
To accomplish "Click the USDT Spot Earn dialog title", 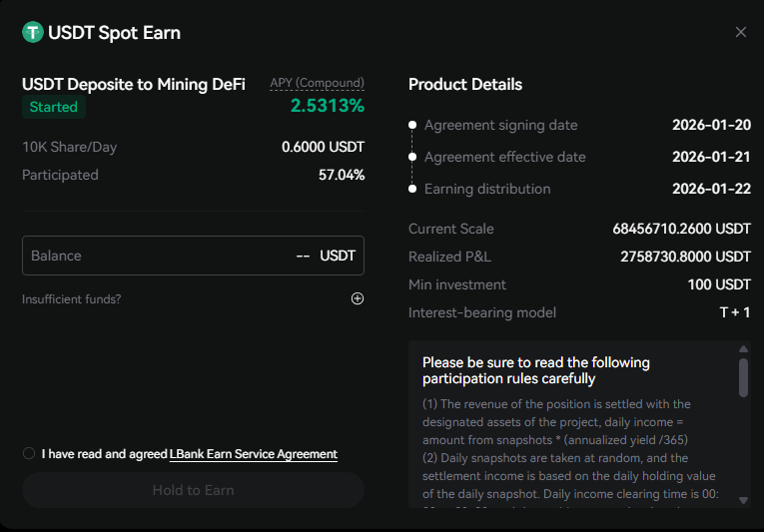I will tap(115, 33).
